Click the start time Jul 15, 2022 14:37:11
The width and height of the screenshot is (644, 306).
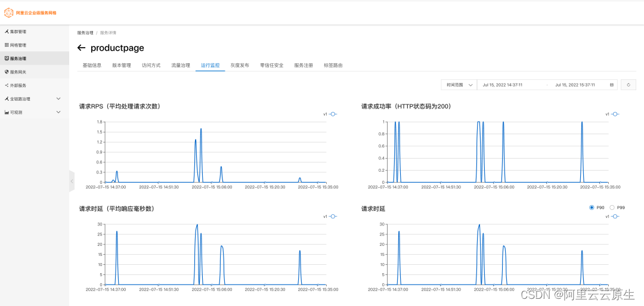tap(503, 85)
